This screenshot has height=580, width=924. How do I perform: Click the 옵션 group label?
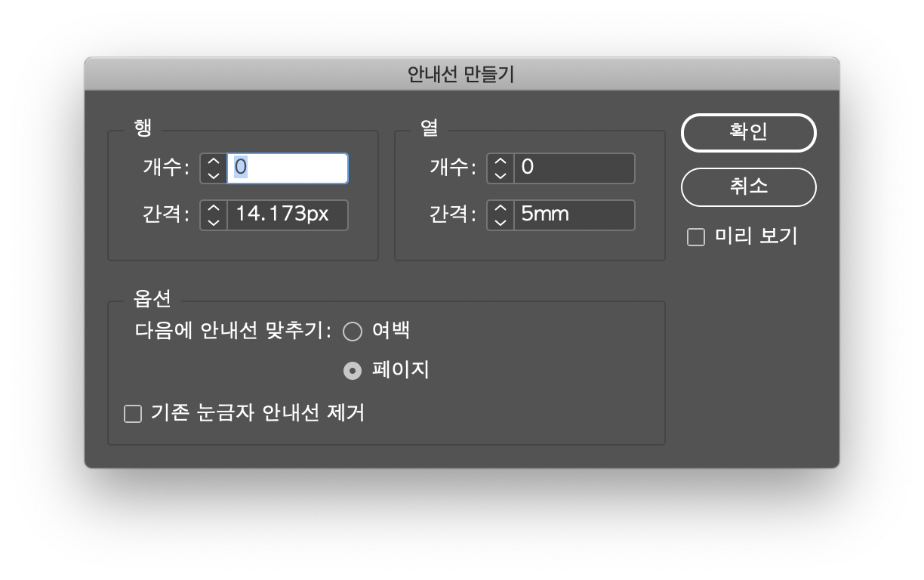(152, 300)
